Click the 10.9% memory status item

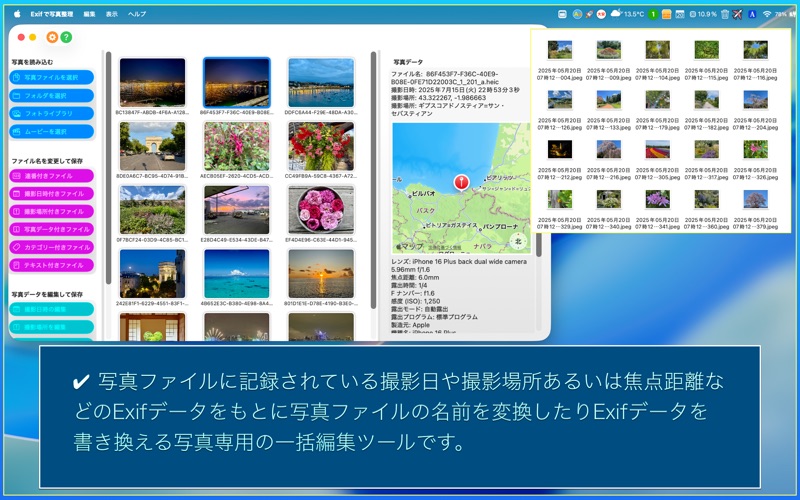[x=703, y=14]
